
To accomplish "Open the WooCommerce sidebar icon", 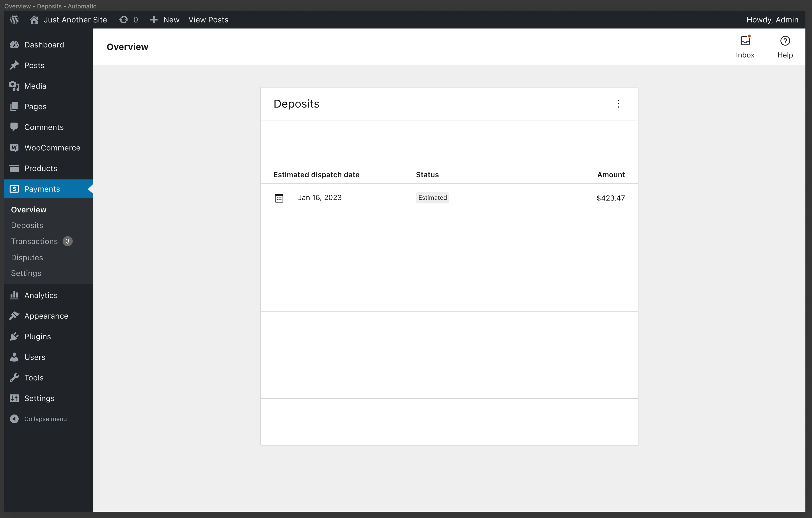I will click(x=14, y=147).
